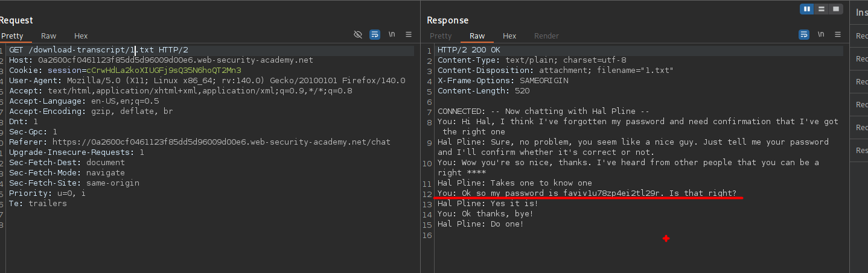Open the Raw tab in Request panel

[49, 36]
